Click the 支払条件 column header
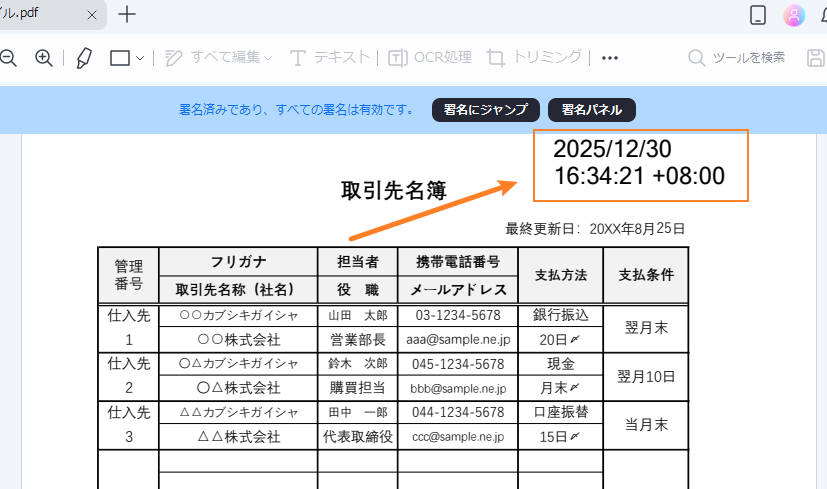This screenshot has width=827, height=489. (646, 275)
